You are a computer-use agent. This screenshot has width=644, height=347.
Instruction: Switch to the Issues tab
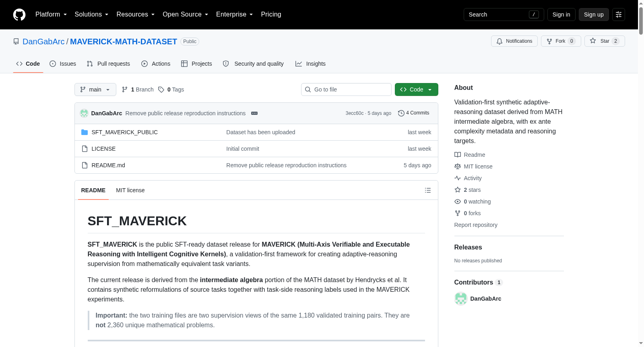(x=63, y=64)
